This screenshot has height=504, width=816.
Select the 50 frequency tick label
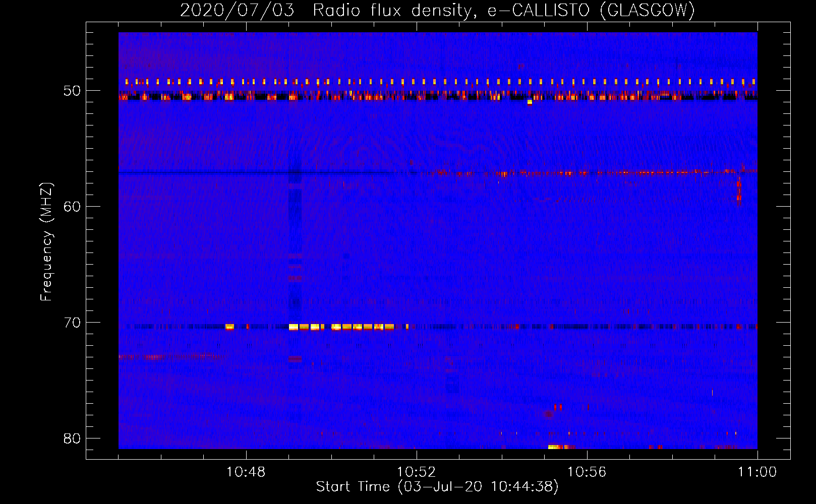(x=72, y=91)
